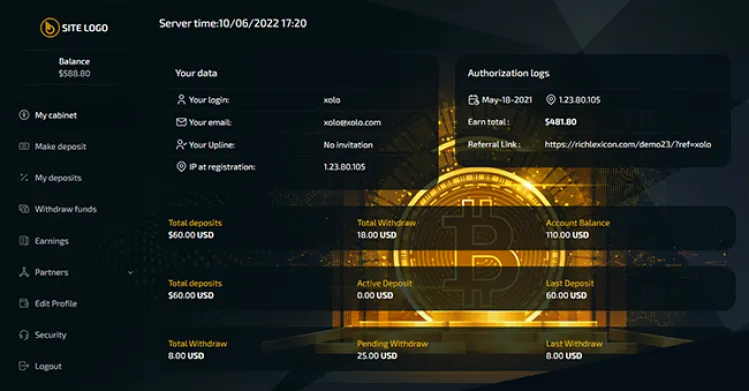Click the referral link URL

click(628, 144)
